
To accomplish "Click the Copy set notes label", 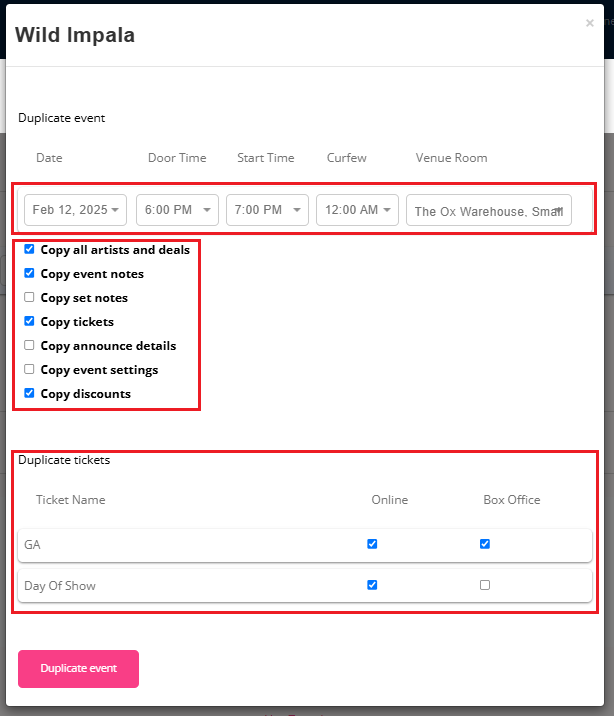I will (84, 298).
